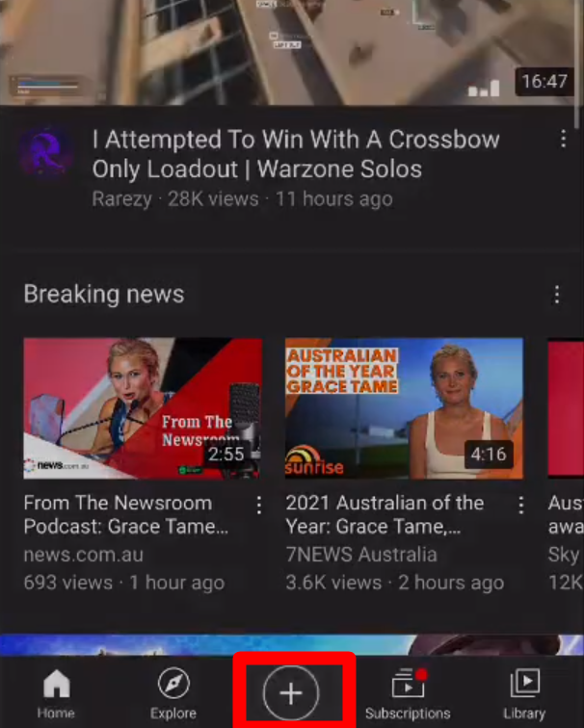Tap the Breaking news section heading
The width and height of the screenshot is (584, 728).
click(x=104, y=295)
